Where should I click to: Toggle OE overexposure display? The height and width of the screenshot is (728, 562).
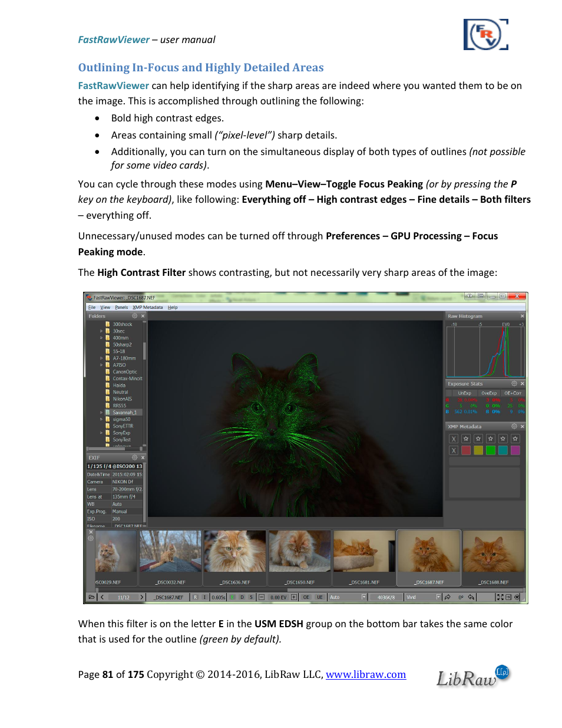pos(306,597)
